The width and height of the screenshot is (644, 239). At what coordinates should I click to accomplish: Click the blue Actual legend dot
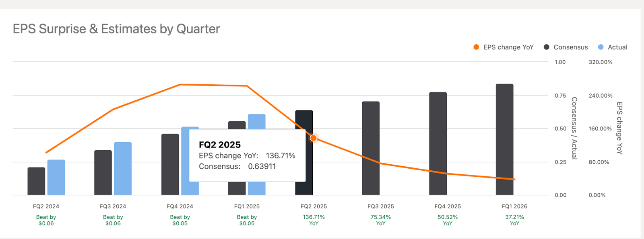click(601, 47)
